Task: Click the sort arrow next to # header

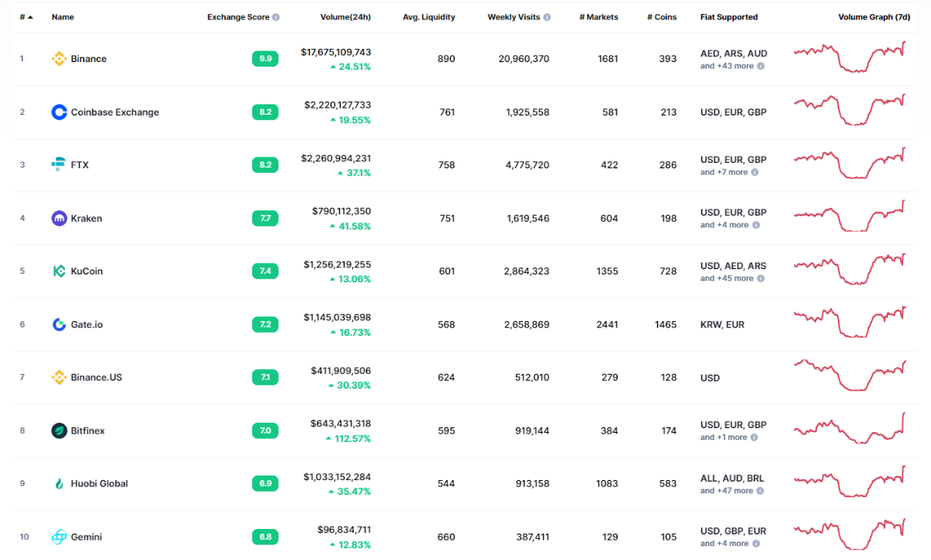Action: [x=30, y=17]
